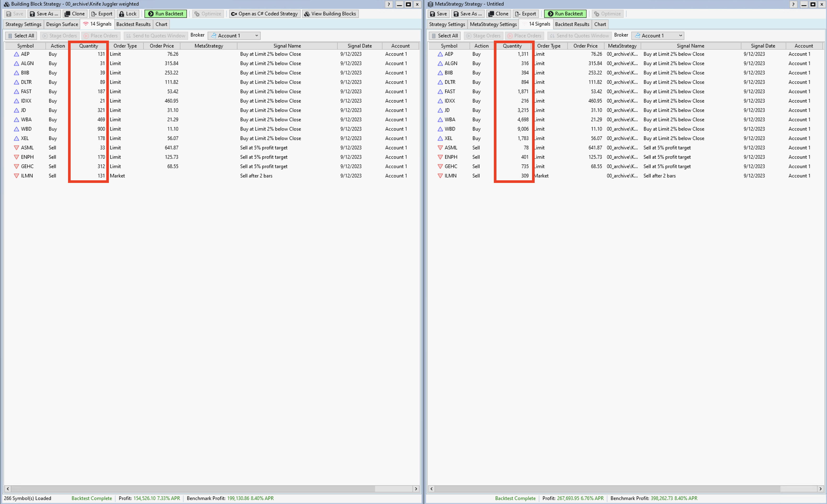Open Strategy Settings tab in Building Block window
The image size is (827, 504).
pos(23,24)
